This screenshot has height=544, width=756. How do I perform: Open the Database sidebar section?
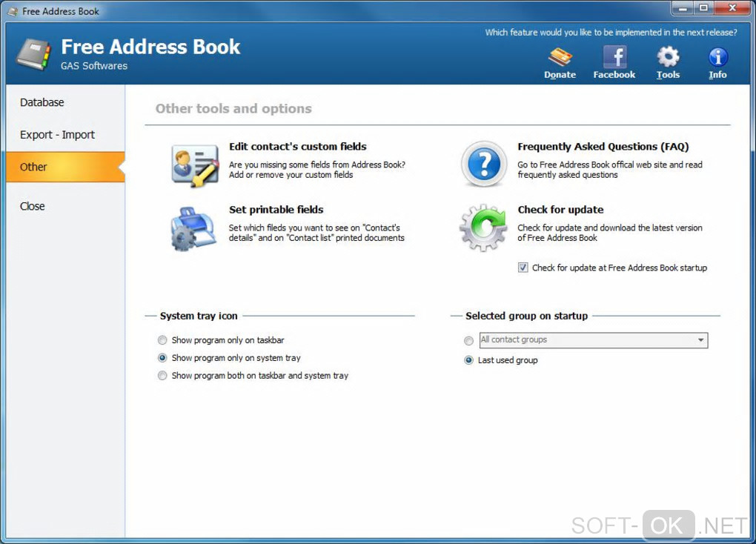42,102
